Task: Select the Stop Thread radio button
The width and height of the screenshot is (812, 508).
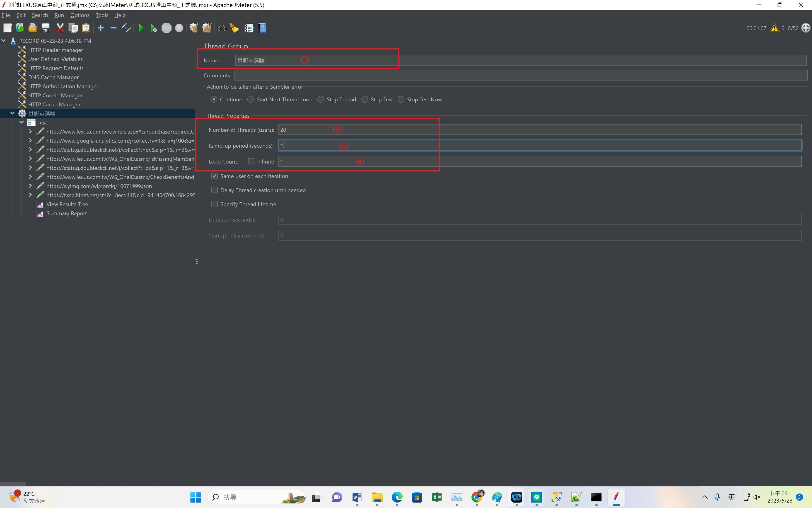Action: (x=321, y=100)
